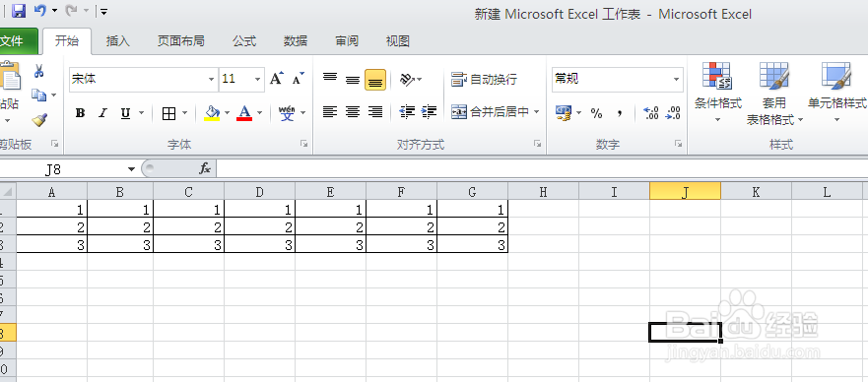Switch to the 页面布局 tab

coord(181,41)
